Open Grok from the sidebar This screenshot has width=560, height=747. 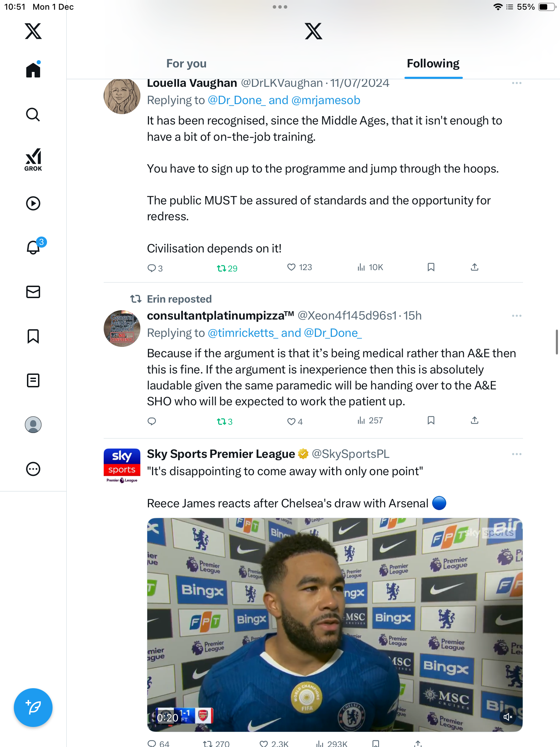pyautogui.click(x=33, y=159)
